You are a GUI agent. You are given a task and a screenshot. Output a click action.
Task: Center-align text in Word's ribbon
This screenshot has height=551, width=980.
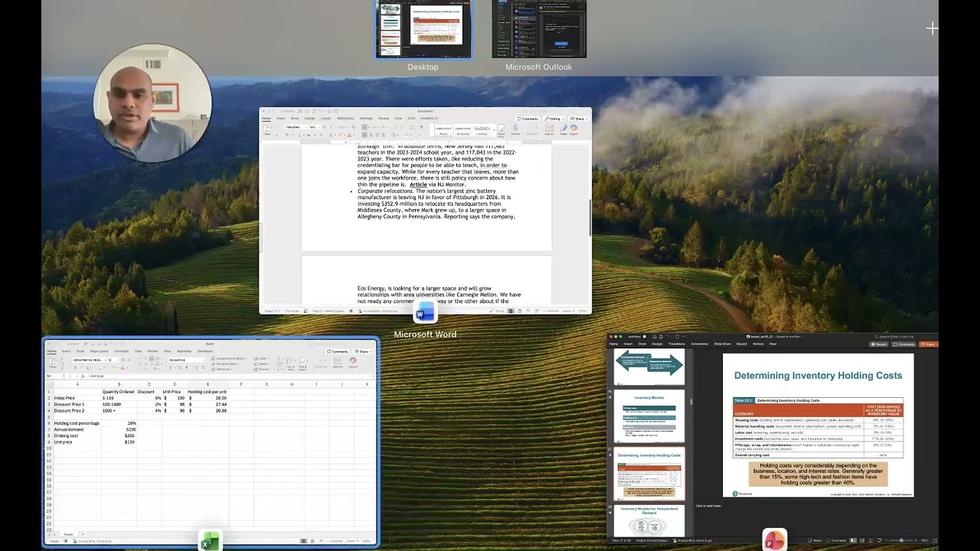tap(371, 135)
